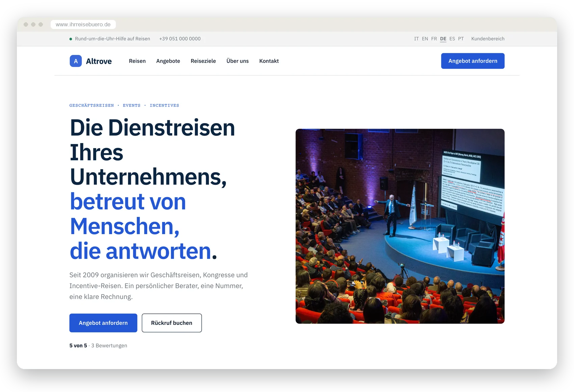The image size is (574, 392).
Task: Click the Altrove brand name text
Action: [99, 61]
